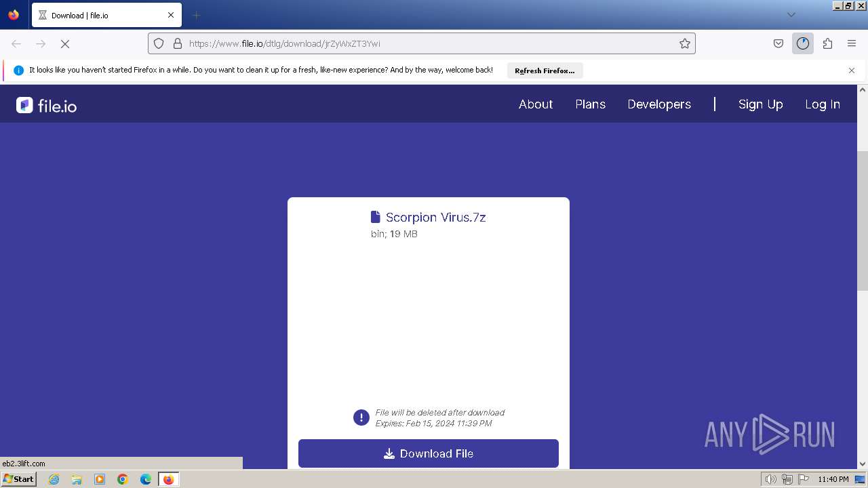Open the Firefox account toolbar icon

coord(803,43)
